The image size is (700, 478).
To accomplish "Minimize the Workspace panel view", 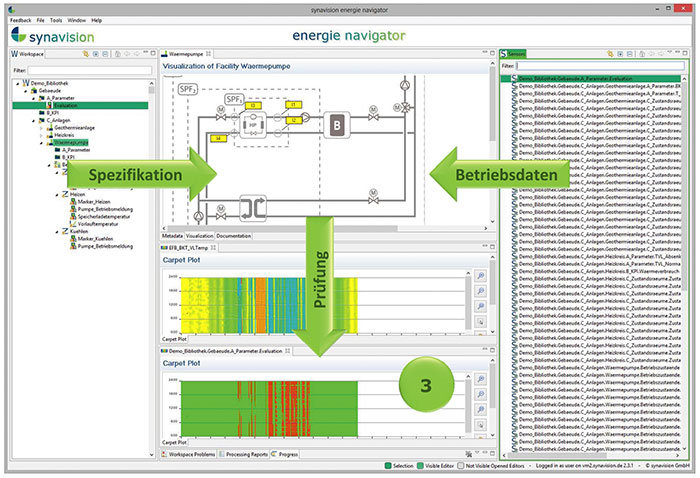I will (146, 53).
